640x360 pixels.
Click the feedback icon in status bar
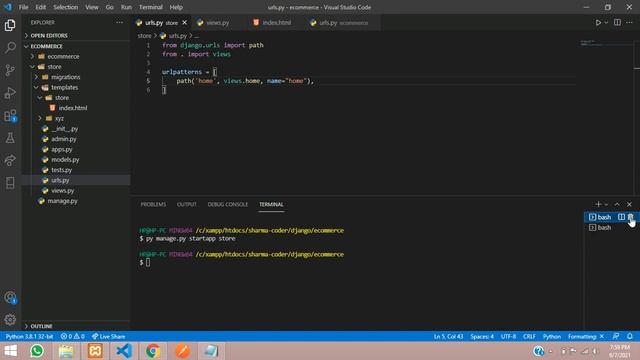616,336
